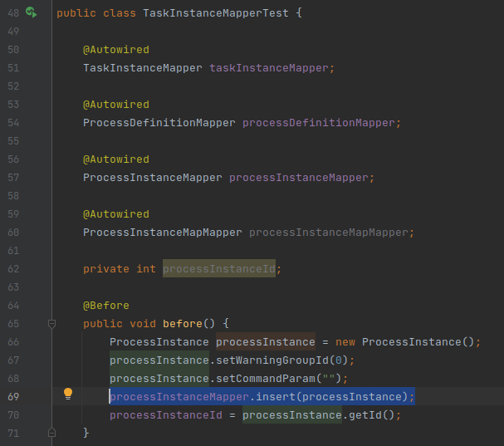Click the class name TaskInstanceMapperTest
This screenshot has height=446, width=504.
click(x=216, y=13)
